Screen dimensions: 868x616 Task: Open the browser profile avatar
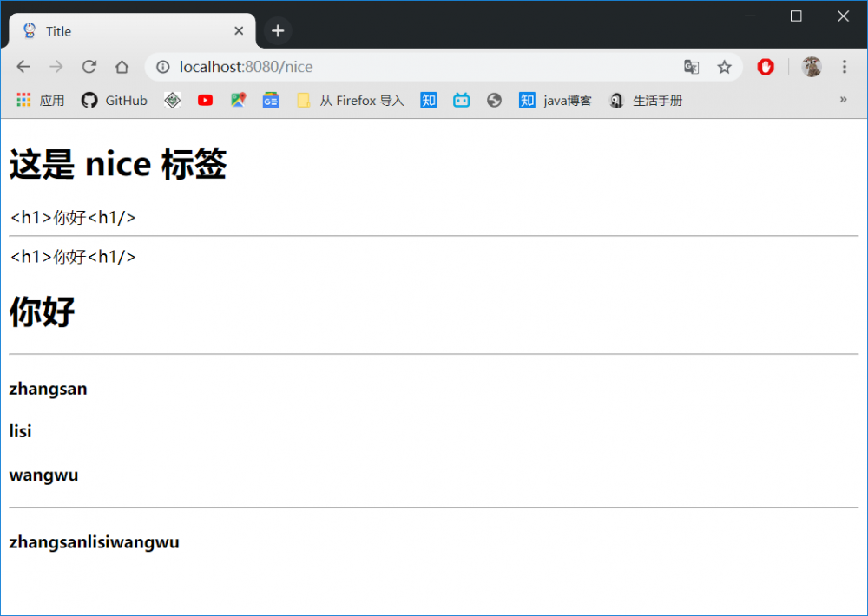coord(812,67)
